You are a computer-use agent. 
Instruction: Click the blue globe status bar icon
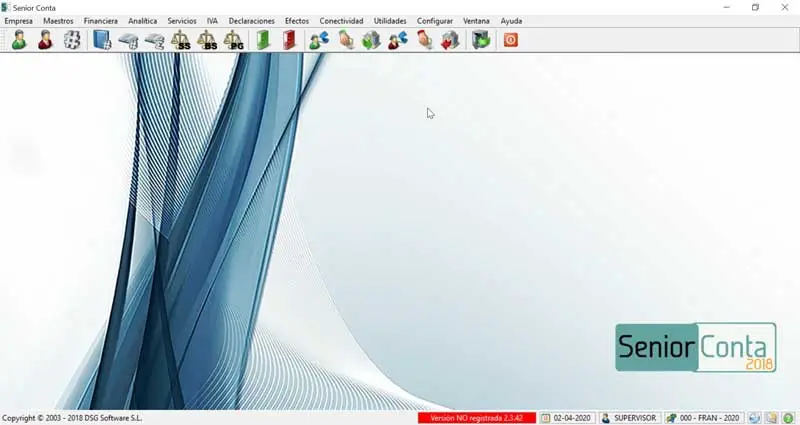755,418
